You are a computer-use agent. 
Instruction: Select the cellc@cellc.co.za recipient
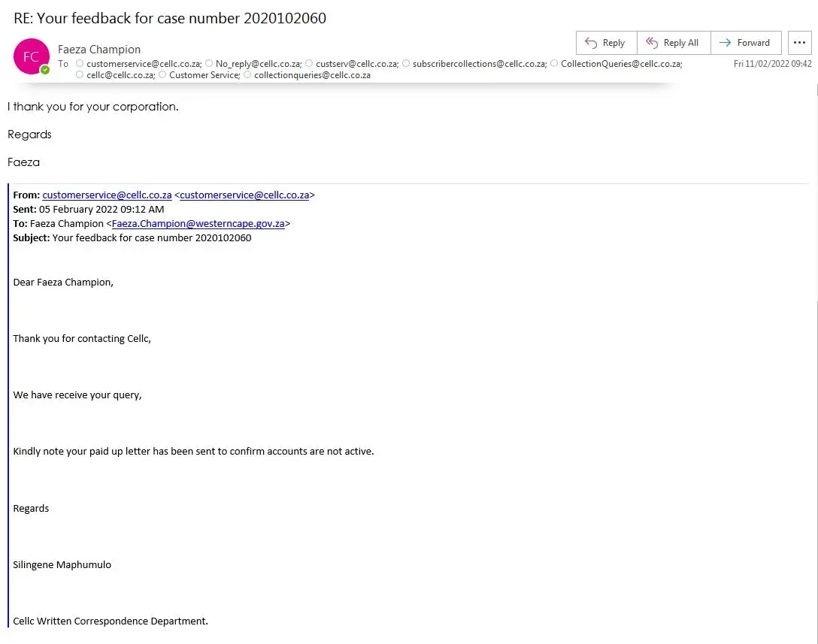(x=120, y=75)
